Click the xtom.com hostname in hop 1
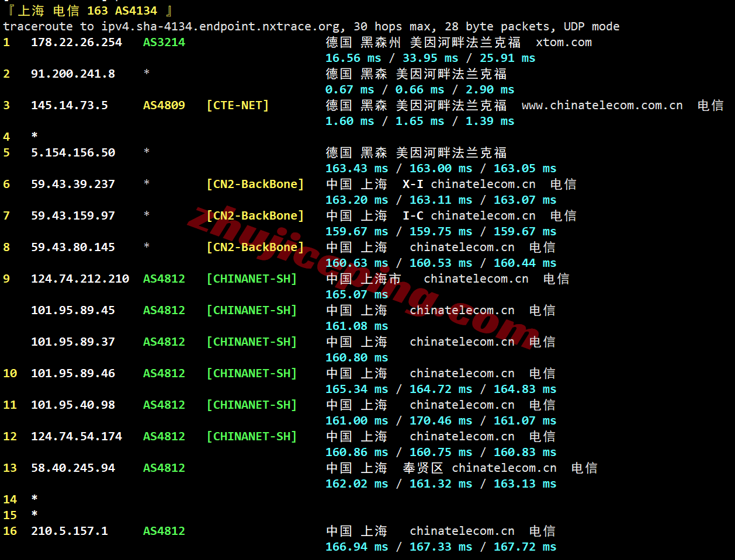 click(564, 43)
